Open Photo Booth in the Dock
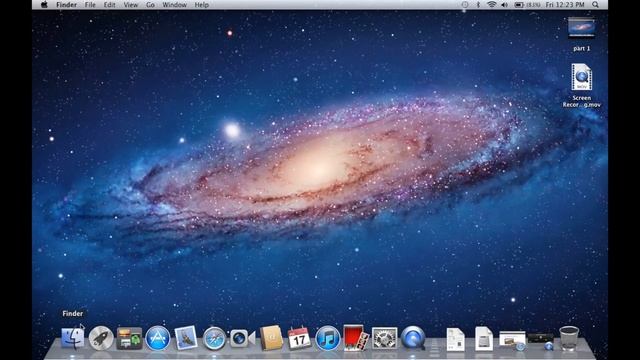Screen dimensions: 640x360 click(356, 338)
